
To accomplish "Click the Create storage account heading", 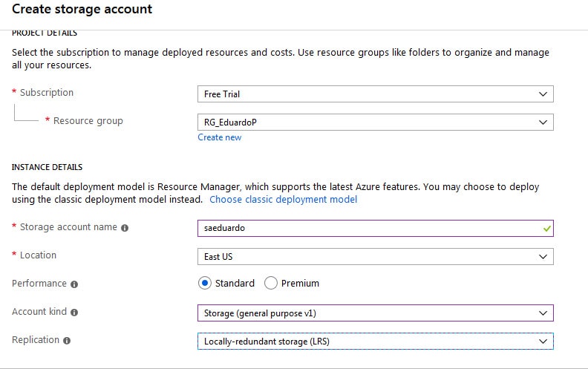I will pyautogui.click(x=82, y=10).
